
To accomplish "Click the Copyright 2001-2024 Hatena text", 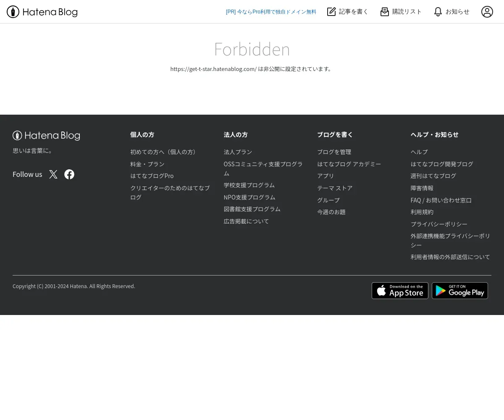I will point(74,286).
